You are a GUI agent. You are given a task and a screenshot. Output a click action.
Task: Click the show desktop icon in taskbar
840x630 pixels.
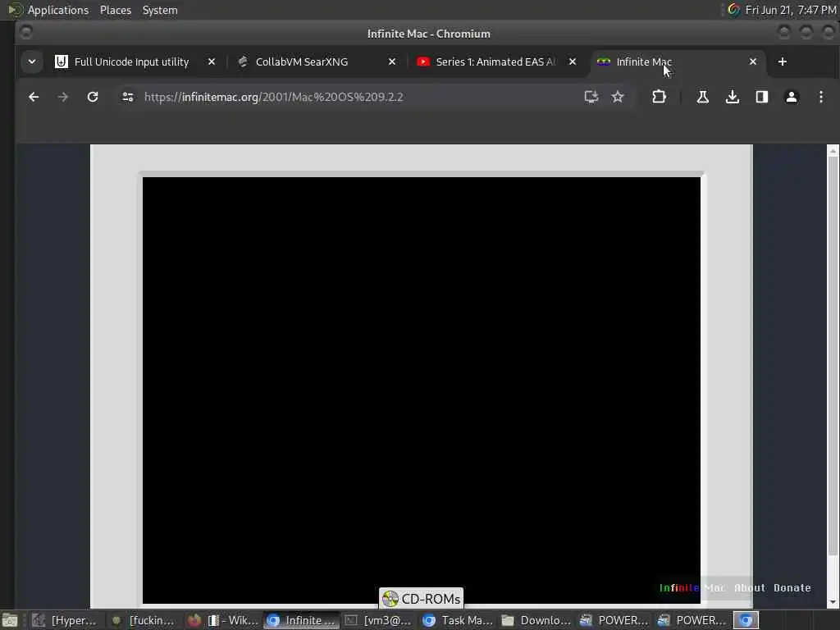point(10,620)
